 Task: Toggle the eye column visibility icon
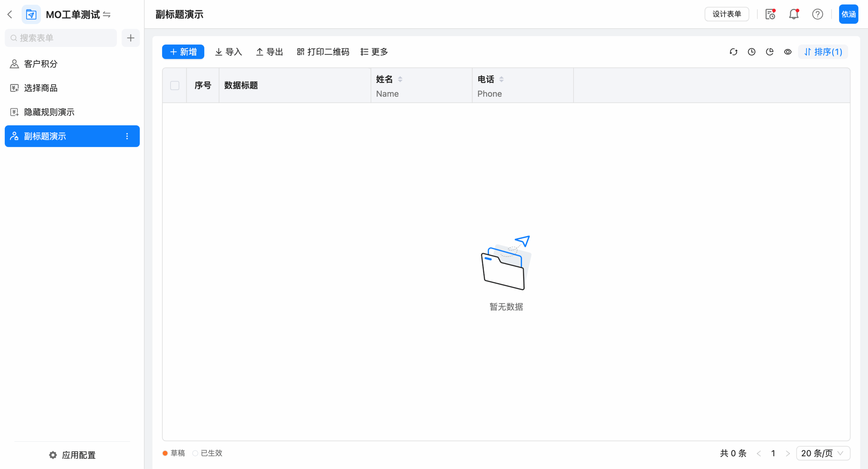point(787,52)
